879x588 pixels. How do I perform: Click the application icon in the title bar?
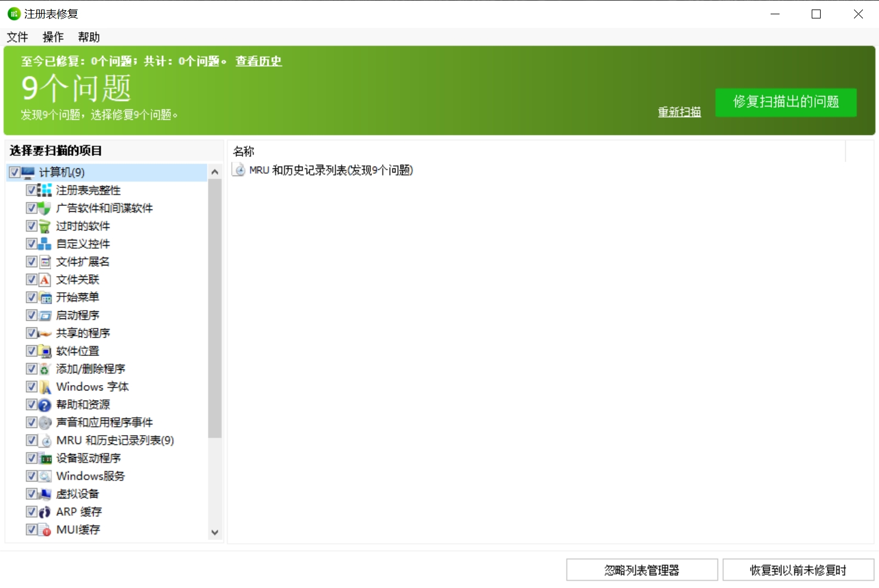[x=13, y=13]
